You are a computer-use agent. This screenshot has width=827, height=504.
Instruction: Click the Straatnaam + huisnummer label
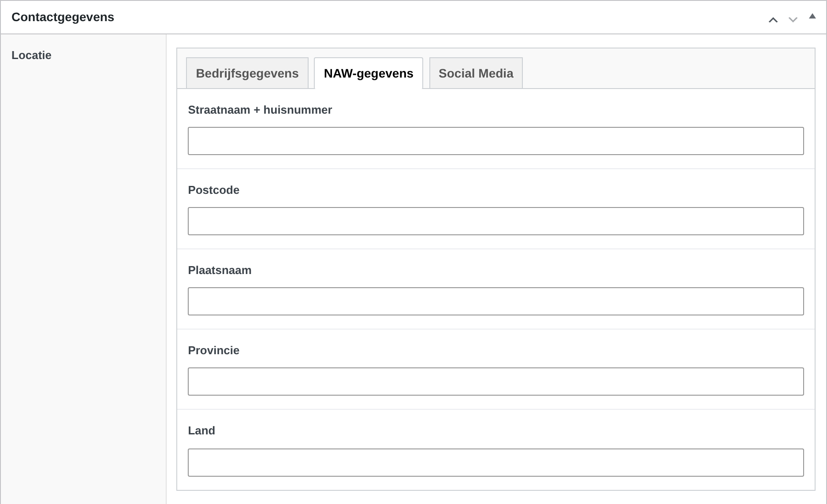(x=260, y=110)
